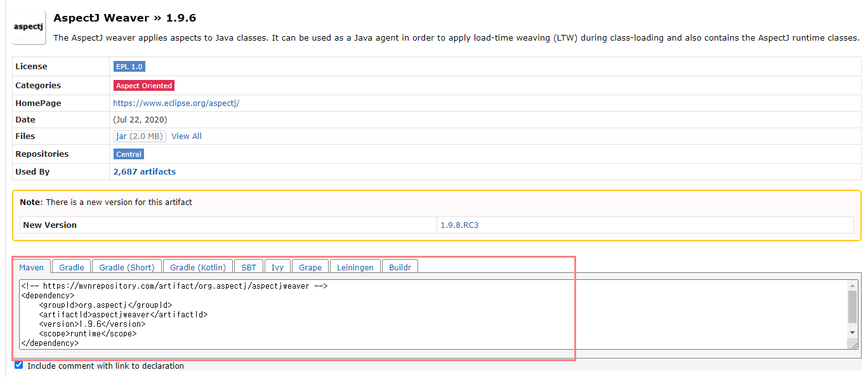Image resolution: width=868 pixels, height=377 pixels.
Task: Click the snippet scrollbar down arrow
Action: [852, 332]
